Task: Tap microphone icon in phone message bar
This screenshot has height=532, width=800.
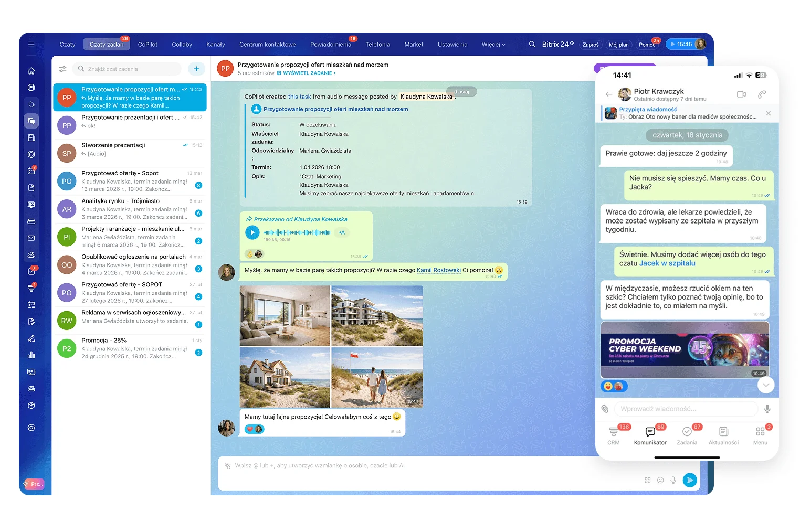Action: pos(767,409)
